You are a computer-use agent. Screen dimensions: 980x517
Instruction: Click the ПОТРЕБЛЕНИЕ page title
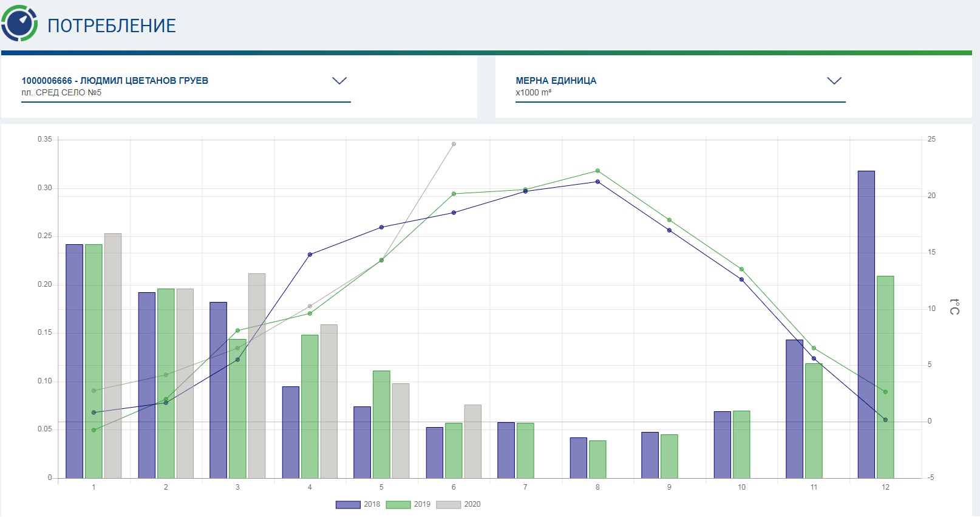click(112, 26)
